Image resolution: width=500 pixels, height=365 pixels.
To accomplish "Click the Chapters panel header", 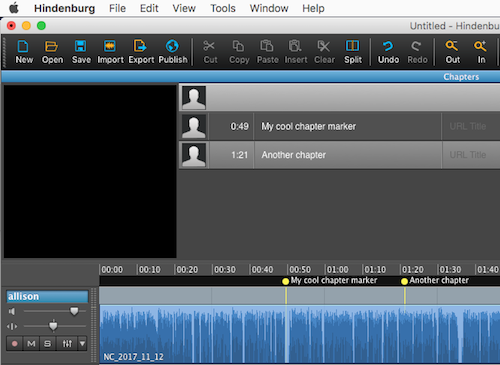I will pyautogui.click(x=251, y=77).
